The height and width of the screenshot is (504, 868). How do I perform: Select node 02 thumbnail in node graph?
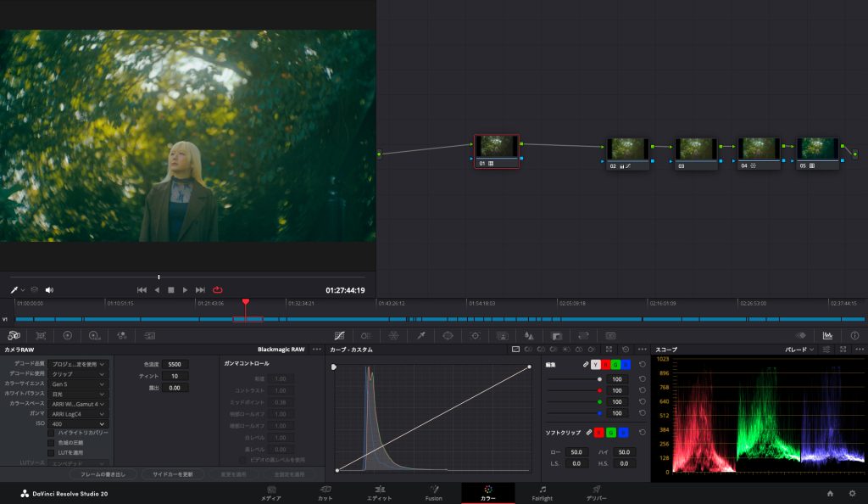pyautogui.click(x=628, y=149)
